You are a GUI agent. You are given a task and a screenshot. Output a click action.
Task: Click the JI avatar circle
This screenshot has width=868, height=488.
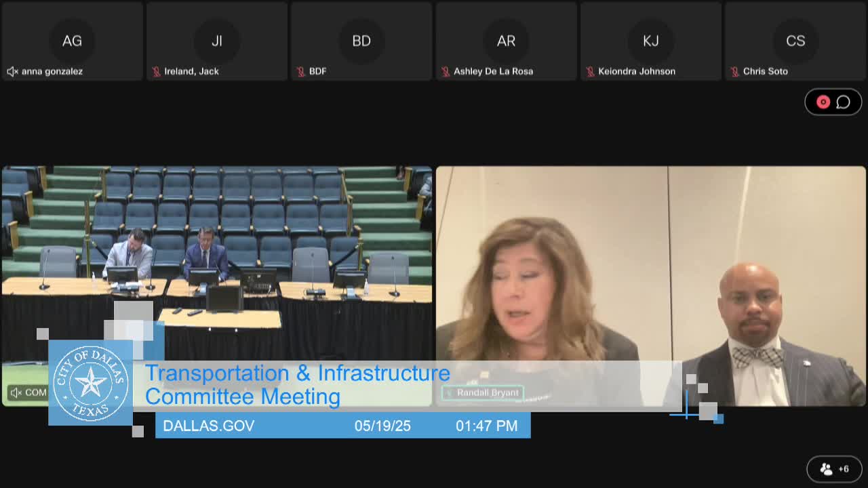point(217,41)
